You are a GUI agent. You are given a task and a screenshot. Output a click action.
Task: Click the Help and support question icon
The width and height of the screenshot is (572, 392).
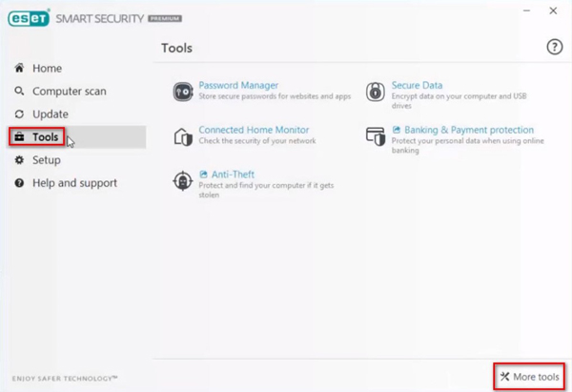tap(19, 183)
